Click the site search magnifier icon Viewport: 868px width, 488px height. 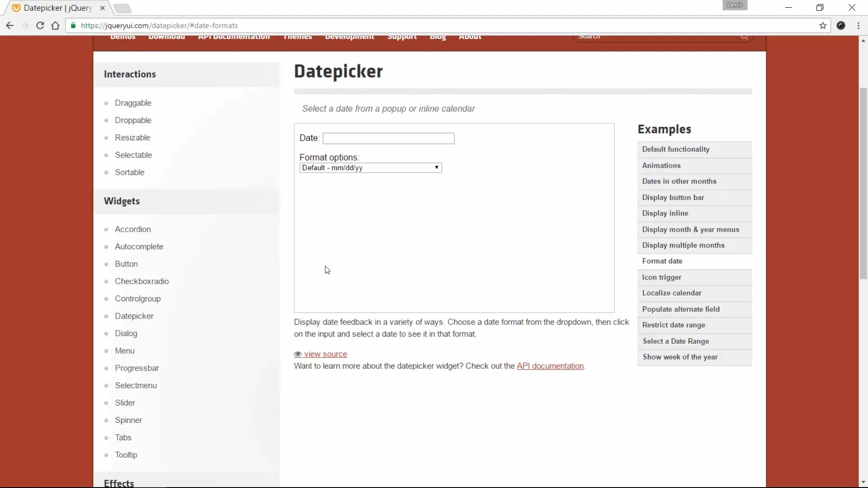[744, 38]
